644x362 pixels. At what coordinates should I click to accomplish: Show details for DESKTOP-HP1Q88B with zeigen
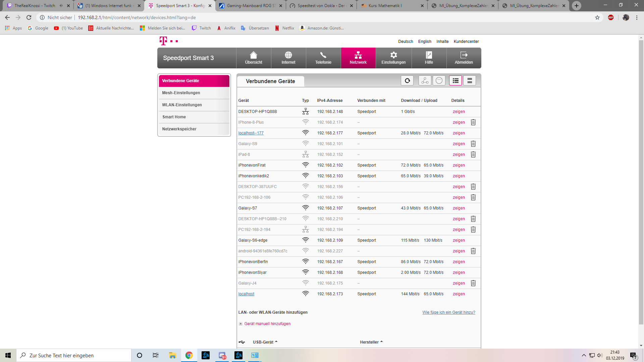[459, 112]
